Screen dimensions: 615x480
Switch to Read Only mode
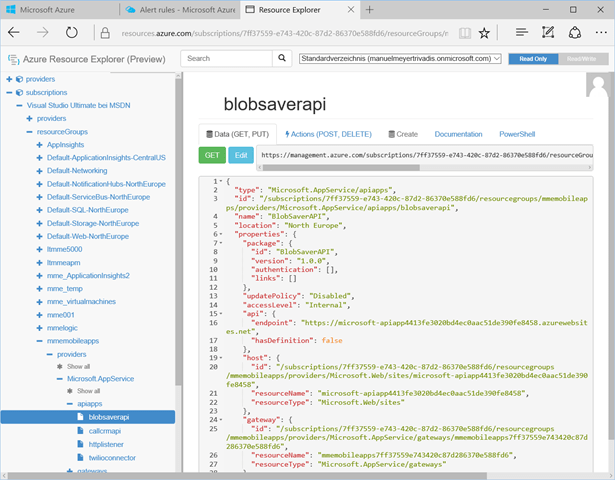tap(533, 59)
